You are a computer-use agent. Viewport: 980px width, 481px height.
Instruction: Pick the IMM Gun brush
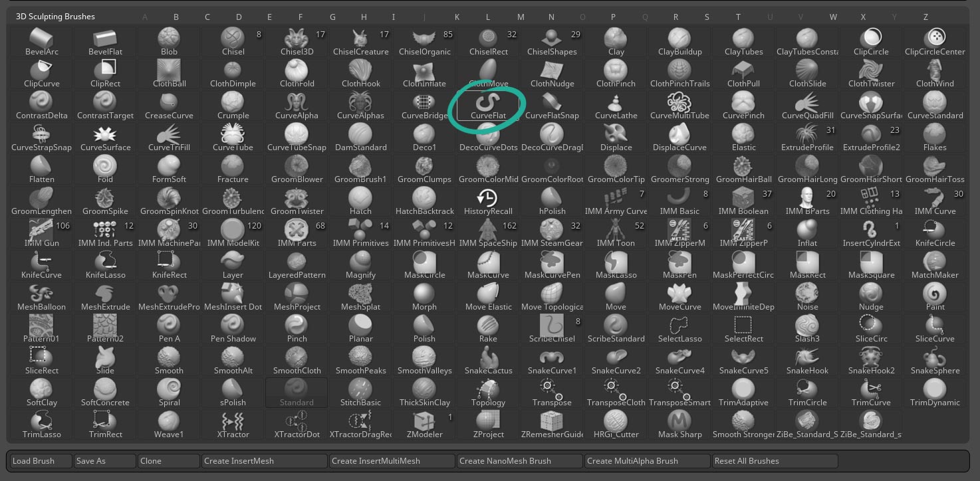pyautogui.click(x=41, y=233)
